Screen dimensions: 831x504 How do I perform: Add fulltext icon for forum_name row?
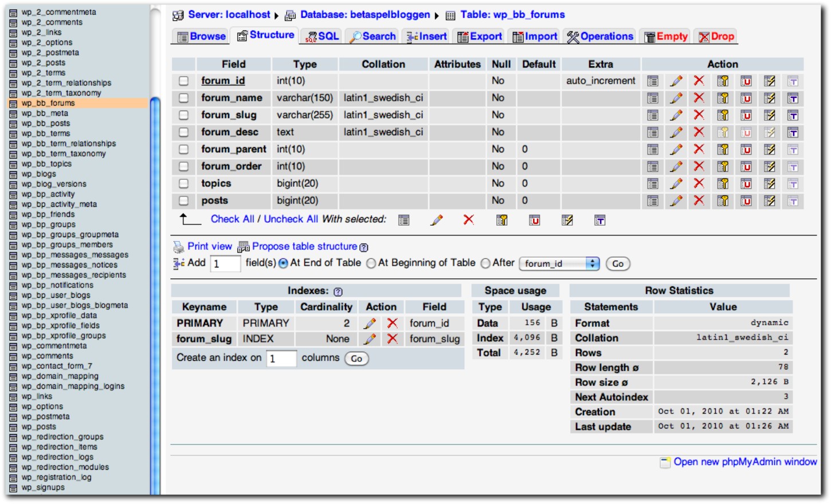tap(793, 99)
